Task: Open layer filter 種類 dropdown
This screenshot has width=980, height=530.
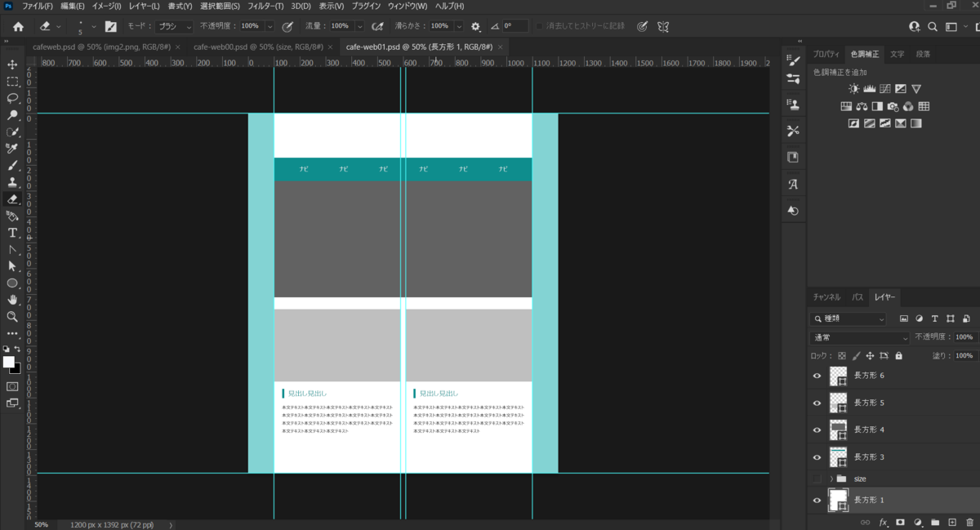Action: point(848,318)
